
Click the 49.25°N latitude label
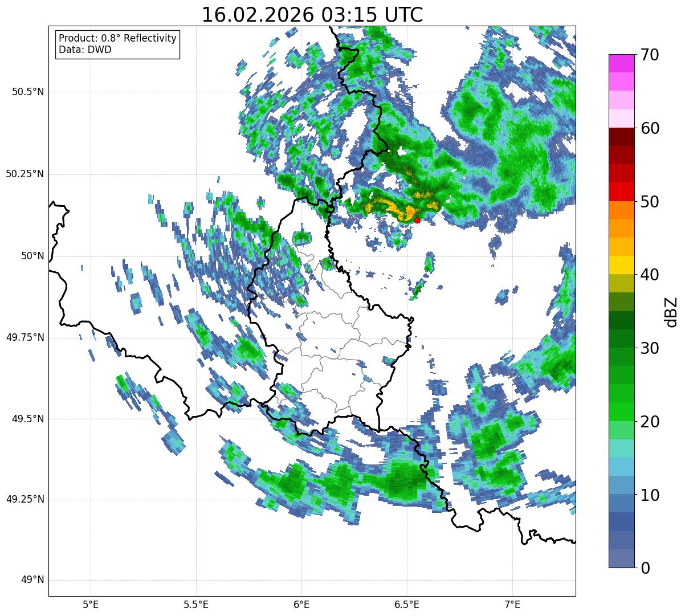25,499
